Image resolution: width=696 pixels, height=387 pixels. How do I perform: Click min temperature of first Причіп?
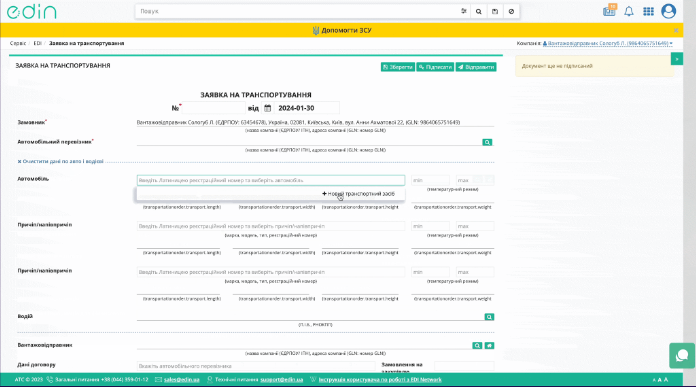pos(430,226)
